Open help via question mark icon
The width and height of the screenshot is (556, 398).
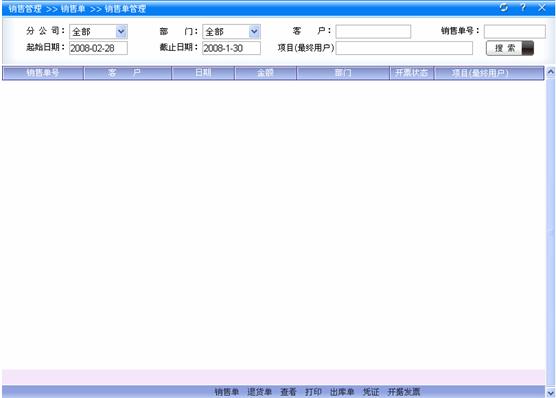coord(523,7)
